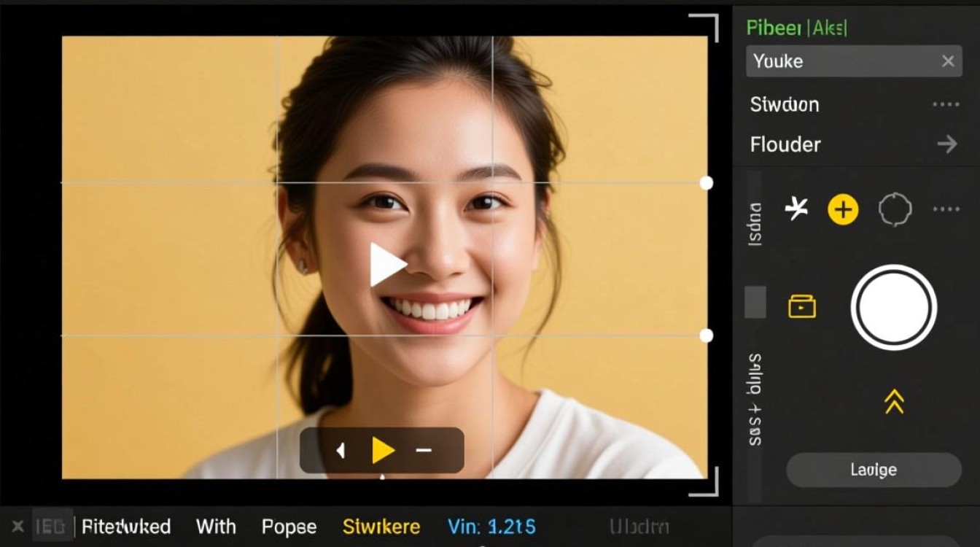Open the yellow media library icon
This screenshot has height=547, width=980.
802,306
